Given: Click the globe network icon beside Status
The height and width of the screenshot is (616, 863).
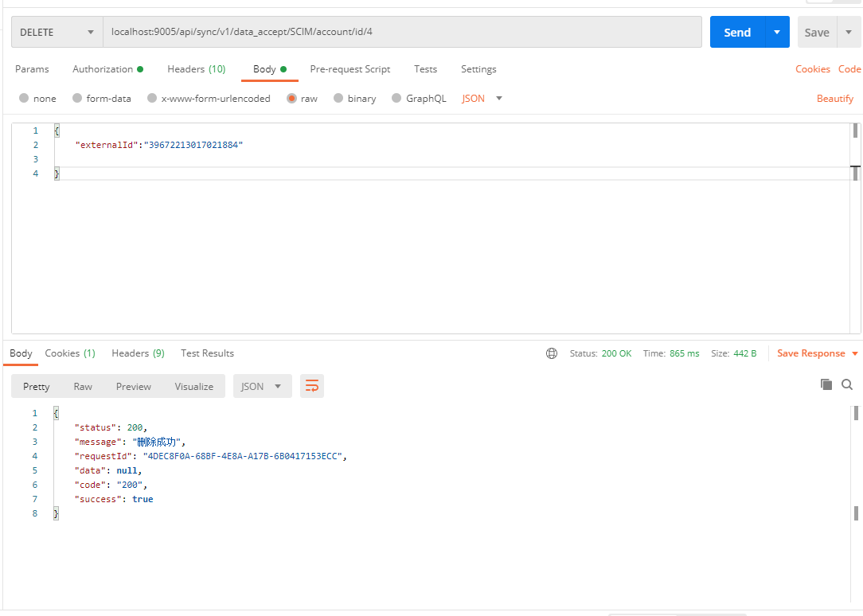Looking at the screenshot, I should point(552,353).
